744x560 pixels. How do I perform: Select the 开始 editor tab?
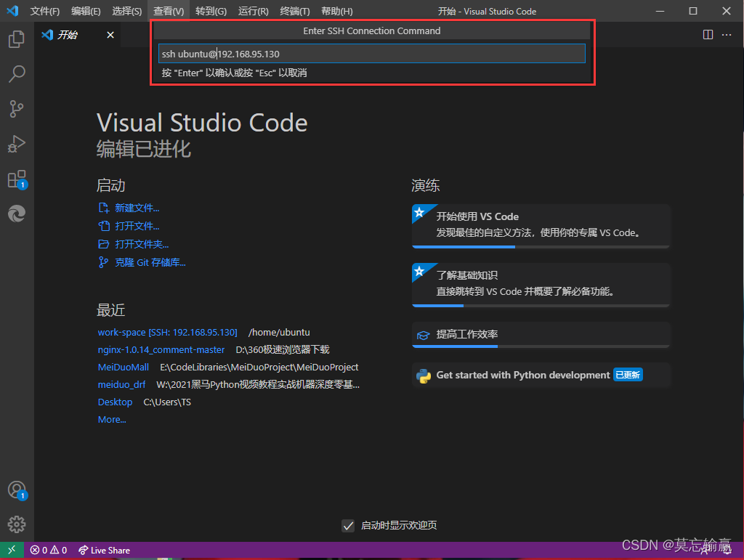point(77,35)
